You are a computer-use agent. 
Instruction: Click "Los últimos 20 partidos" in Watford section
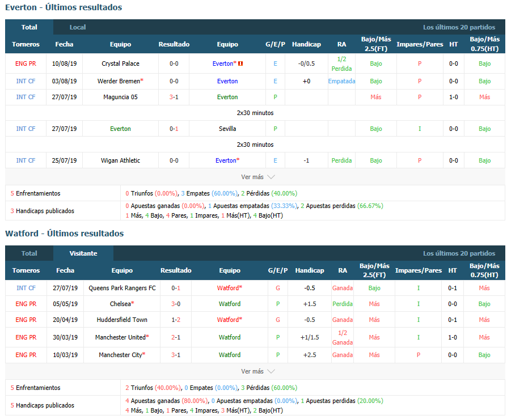[459, 253]
